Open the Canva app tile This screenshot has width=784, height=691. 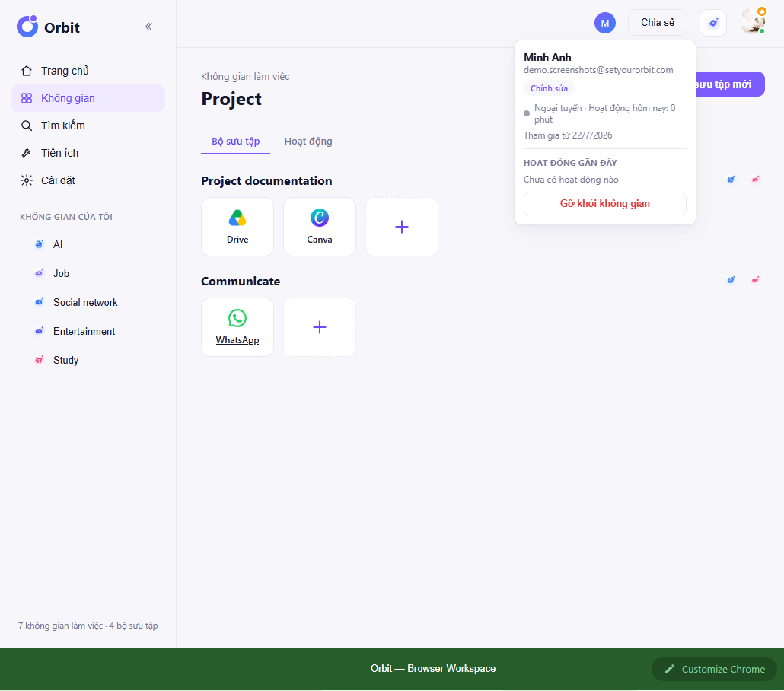pos(320,227)
